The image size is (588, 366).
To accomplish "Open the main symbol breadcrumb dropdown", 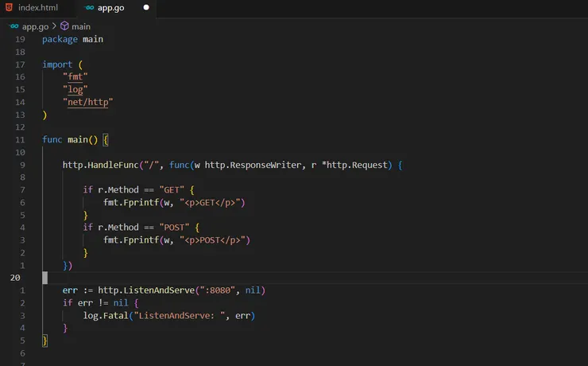I will coord(81,26).
